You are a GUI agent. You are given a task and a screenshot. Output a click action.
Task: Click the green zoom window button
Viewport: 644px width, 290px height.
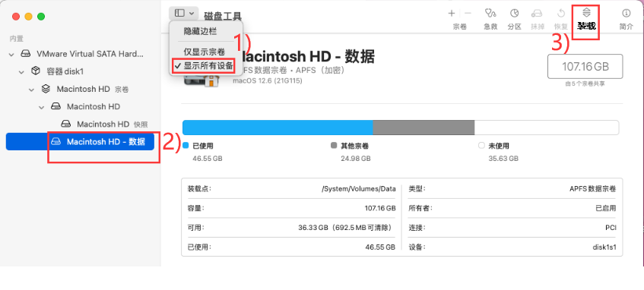pyautogui.click(x=41, y=17)
